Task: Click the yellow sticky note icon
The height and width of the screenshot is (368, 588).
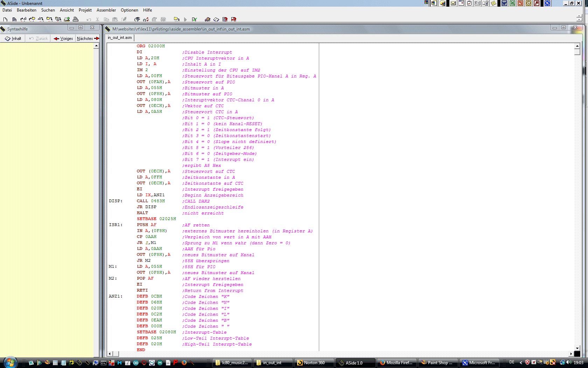Action: point(493,3)
